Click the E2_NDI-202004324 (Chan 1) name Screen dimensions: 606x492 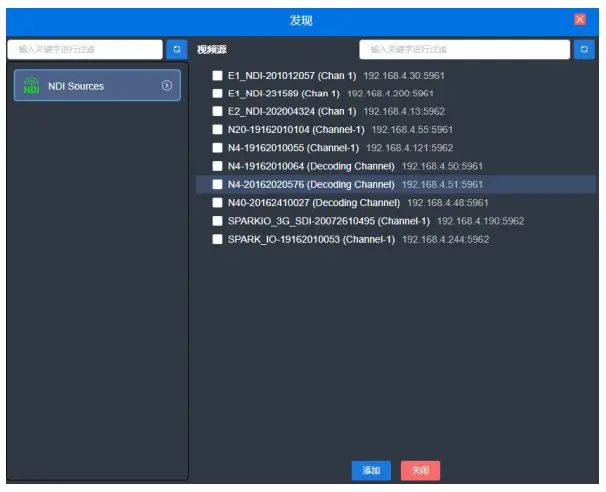coord(292,111)
